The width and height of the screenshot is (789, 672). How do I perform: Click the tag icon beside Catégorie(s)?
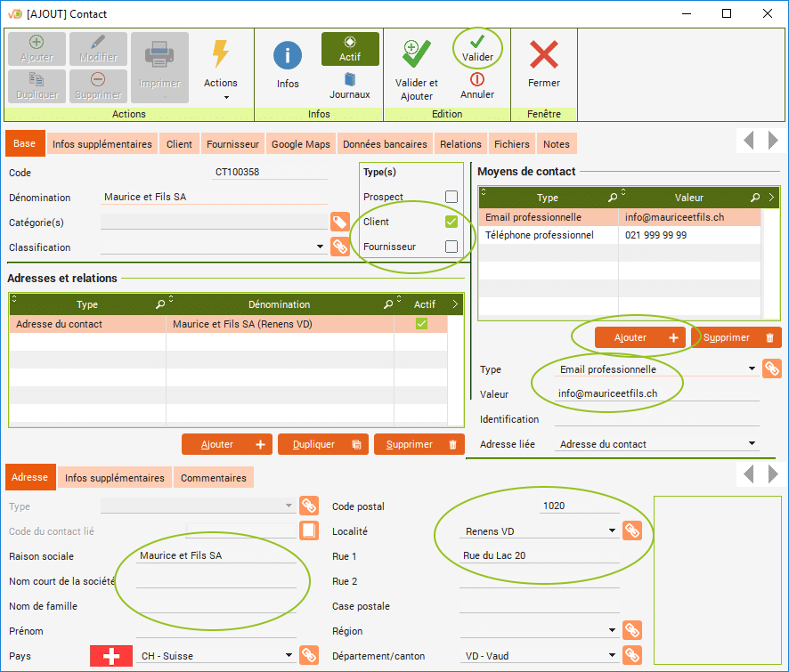tap(339, 223)
